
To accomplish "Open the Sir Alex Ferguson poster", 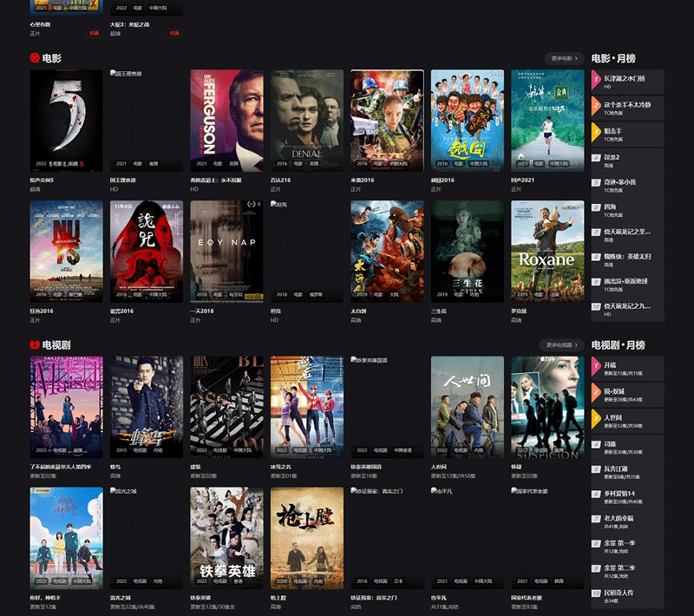I will pos(226,121).
